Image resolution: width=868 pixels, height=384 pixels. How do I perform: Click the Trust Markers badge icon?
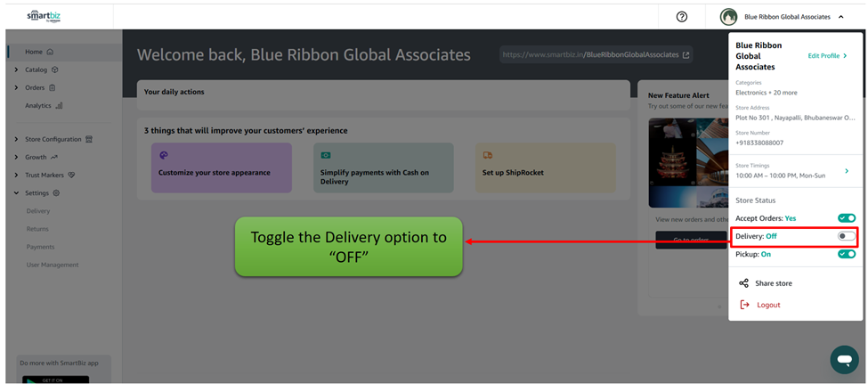pos(71,176)
